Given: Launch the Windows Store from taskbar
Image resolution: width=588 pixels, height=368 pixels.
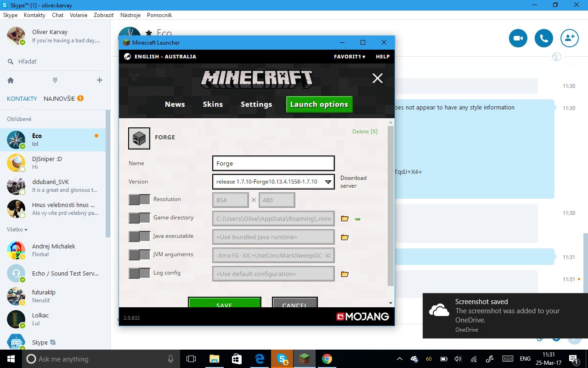Looking at the screenshot, I should (237, 359).
